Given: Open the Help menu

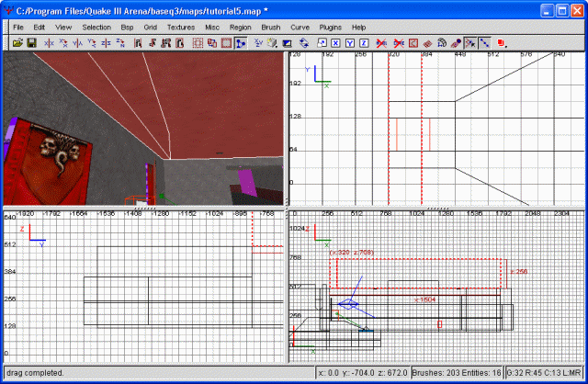Looking at the screenshot, I should (358, 28).
